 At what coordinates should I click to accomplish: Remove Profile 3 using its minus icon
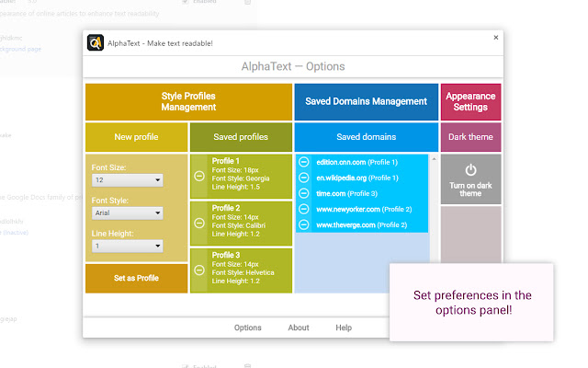coord(199,270)
